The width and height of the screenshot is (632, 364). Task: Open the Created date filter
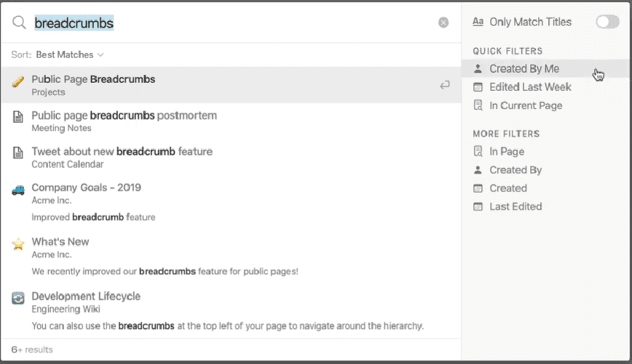(507, 188)
